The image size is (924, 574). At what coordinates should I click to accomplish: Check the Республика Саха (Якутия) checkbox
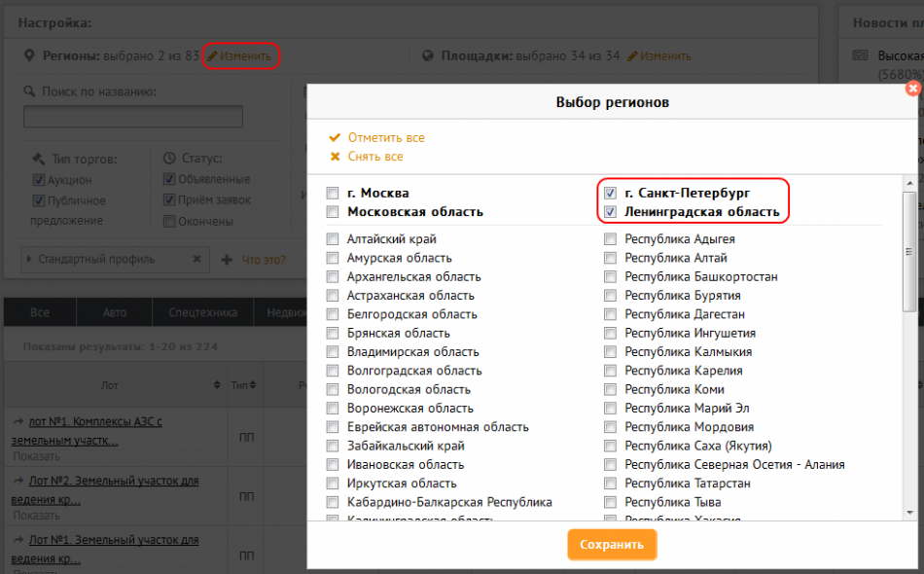pos(611,446)
